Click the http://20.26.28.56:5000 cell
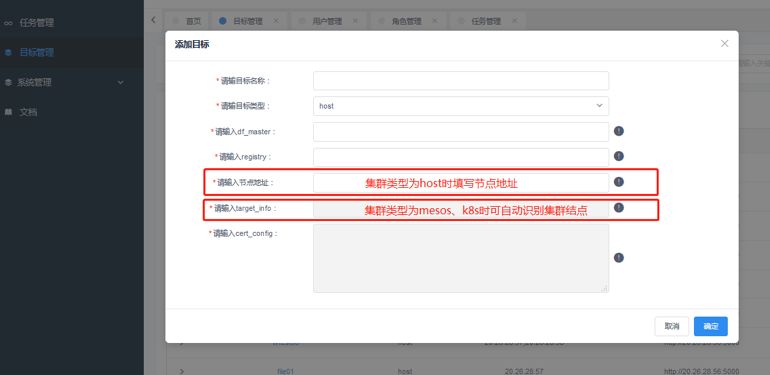This screenshot has height=375, width=770. click(x=701, y=371)
